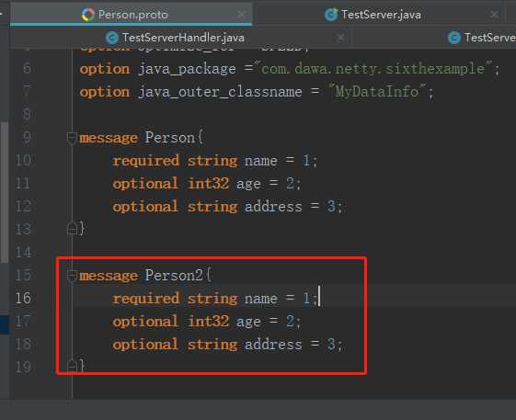Image resolution: width=516 pixels, height=420 pixels.
Task: Click the string "MyDataInfo"
Action: tap(377, 91)
